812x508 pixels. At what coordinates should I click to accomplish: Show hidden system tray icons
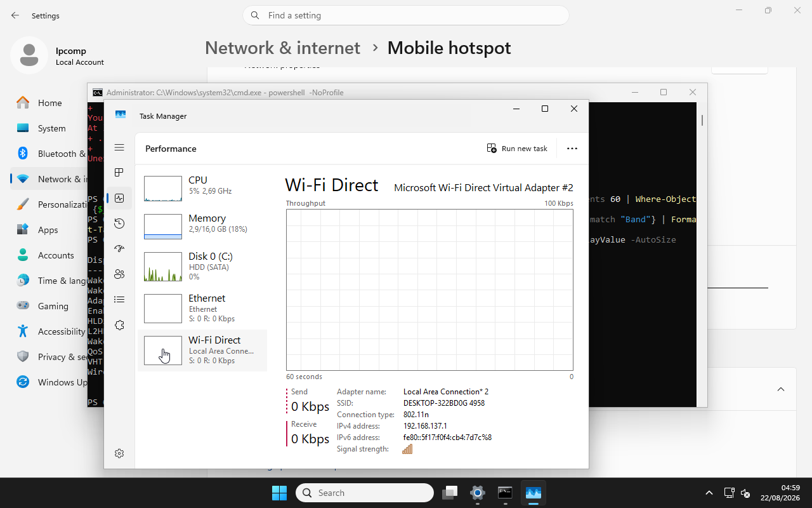[x=709, y=493]
